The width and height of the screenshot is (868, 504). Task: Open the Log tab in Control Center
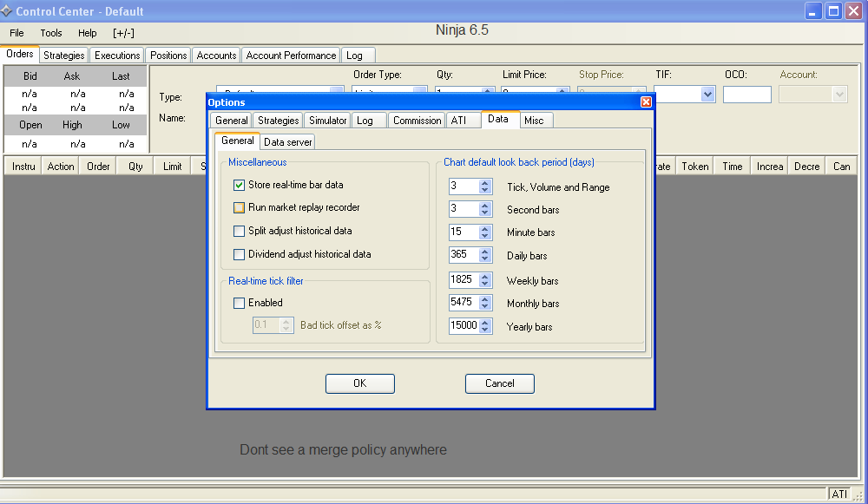point(358,56)
